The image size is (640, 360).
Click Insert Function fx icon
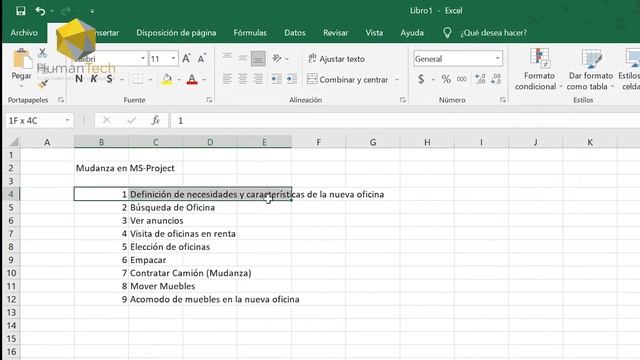[156, 120]
